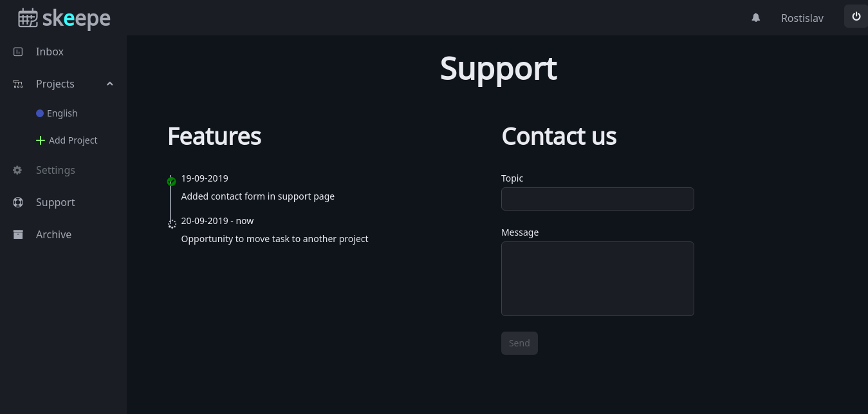The height and width of the screenshot is (414, 868).
Task: Click the Send button
Action: point(519,343)
